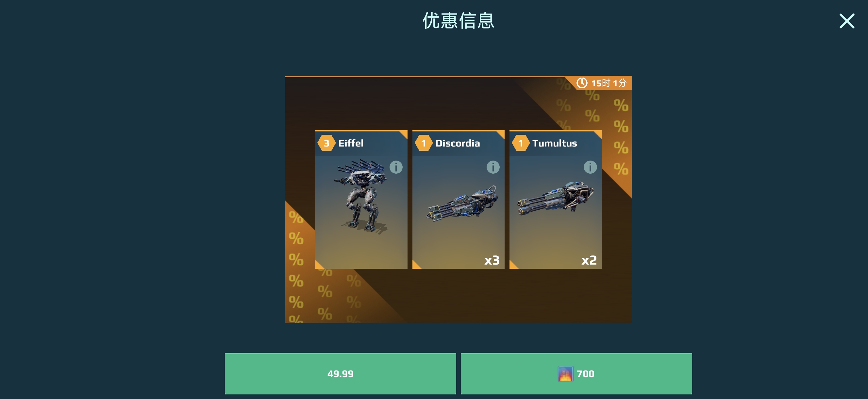The image size is (868, 399).
Task: Close the offer info screen
Action: [x=847, y=21]
